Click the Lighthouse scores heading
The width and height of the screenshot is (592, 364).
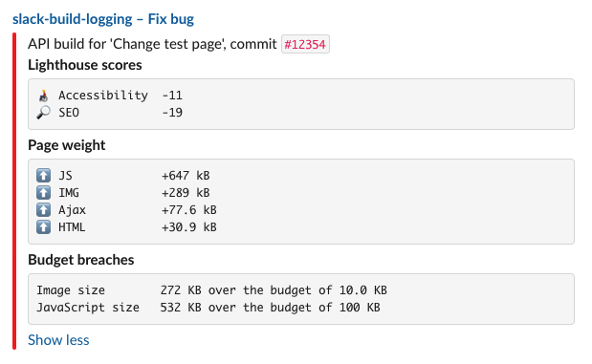(x=85, y=65)
